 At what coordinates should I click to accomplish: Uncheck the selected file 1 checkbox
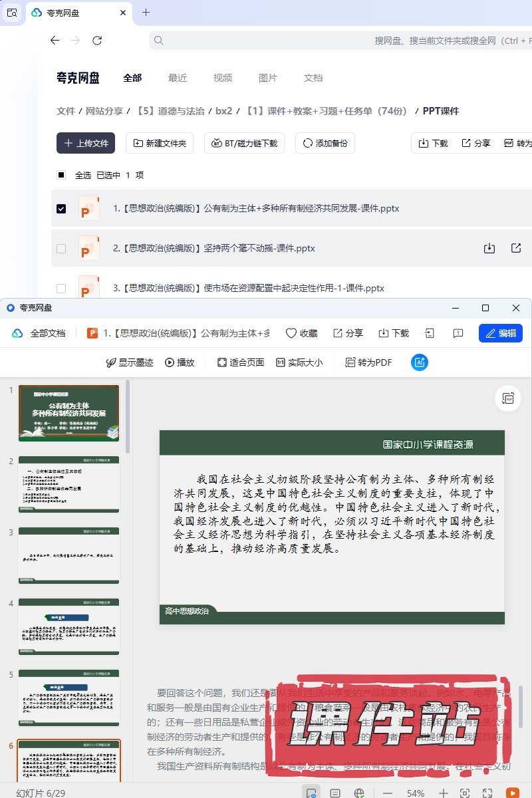point(61,209)
